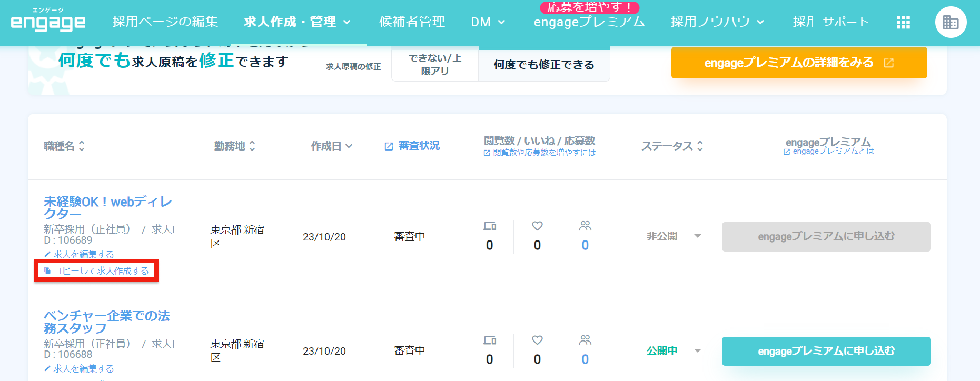Viewport: 980px width, 381px height.
Task: Click the 審査中 status of webディレクター job
Action: pyautogui.click(x=410, y=237)
